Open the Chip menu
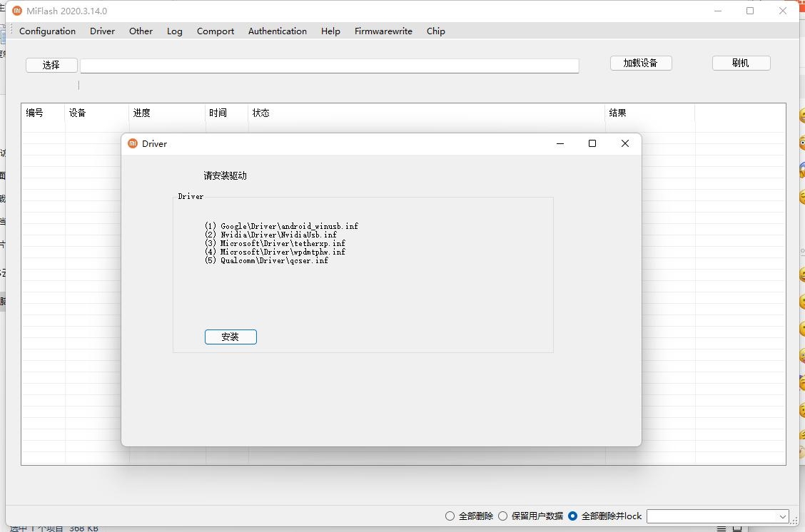The height and width of the screenshot is (532, 805). click(x=435, y=31)
